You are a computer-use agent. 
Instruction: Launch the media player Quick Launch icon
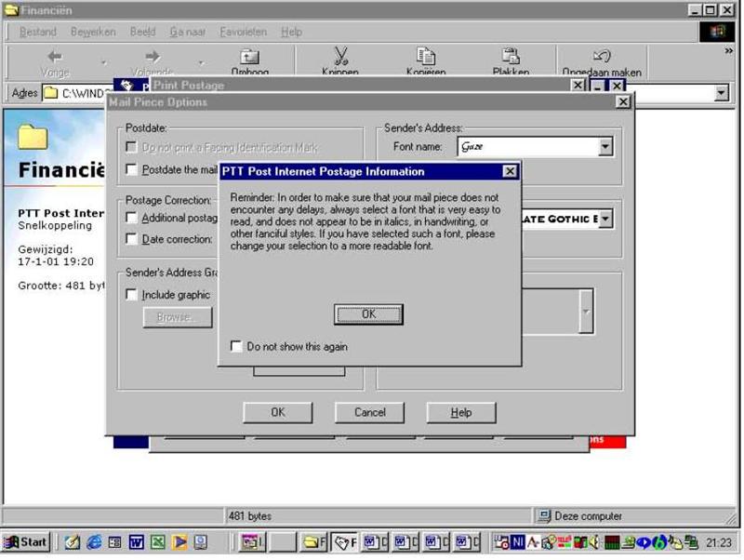[179, 541]
